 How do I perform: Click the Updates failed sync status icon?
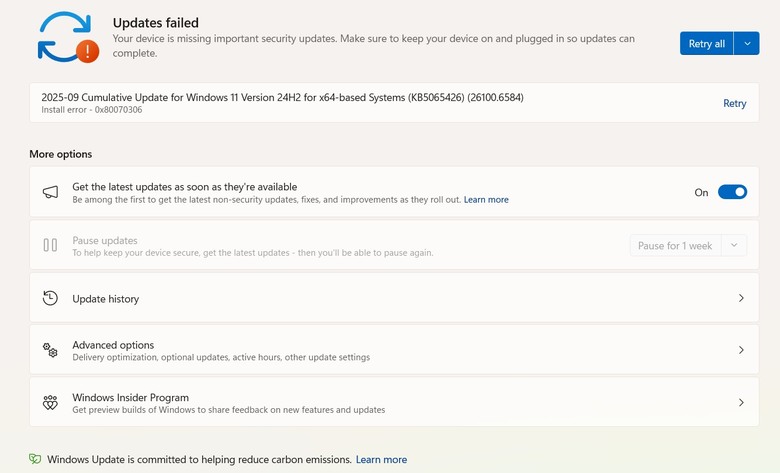68,38
